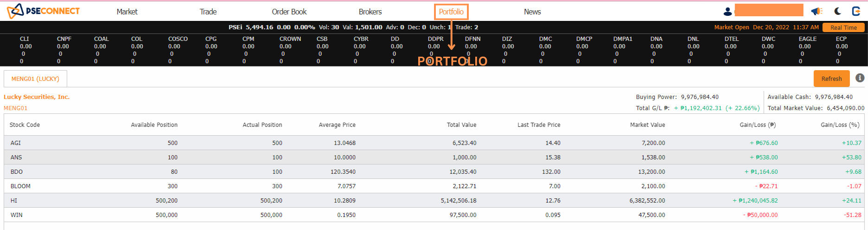Toggle dark mode with the moon icon
Viewport: 868px width, 230px height.
click(x=837, y=11)
